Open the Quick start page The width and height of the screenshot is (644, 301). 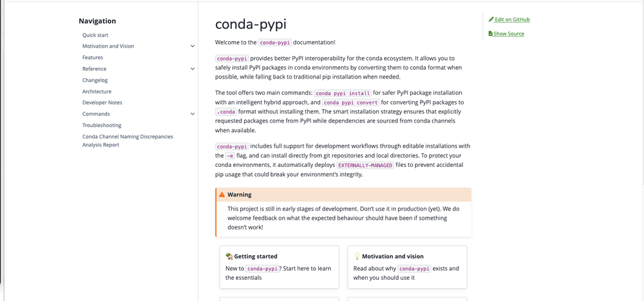[x=95, y=35]
